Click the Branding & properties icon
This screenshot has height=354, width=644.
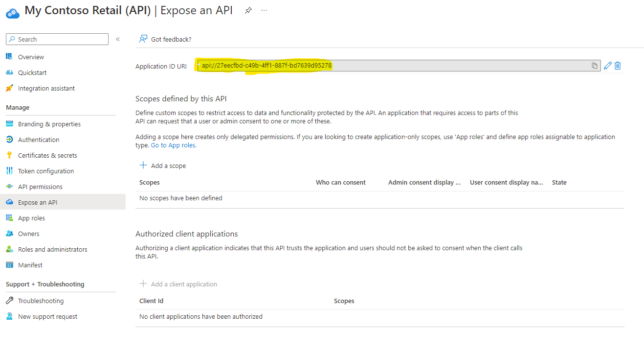[9, 124]
